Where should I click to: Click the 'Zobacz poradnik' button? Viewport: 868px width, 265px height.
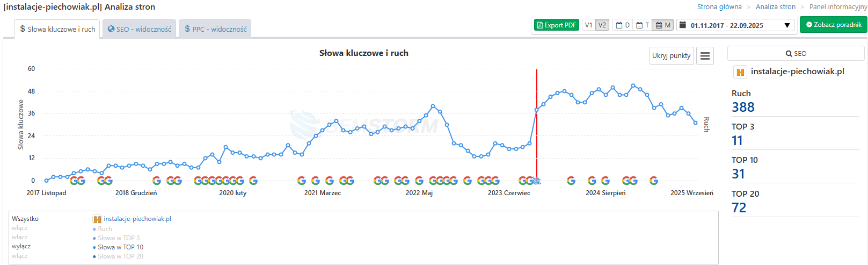click(833, 25)
